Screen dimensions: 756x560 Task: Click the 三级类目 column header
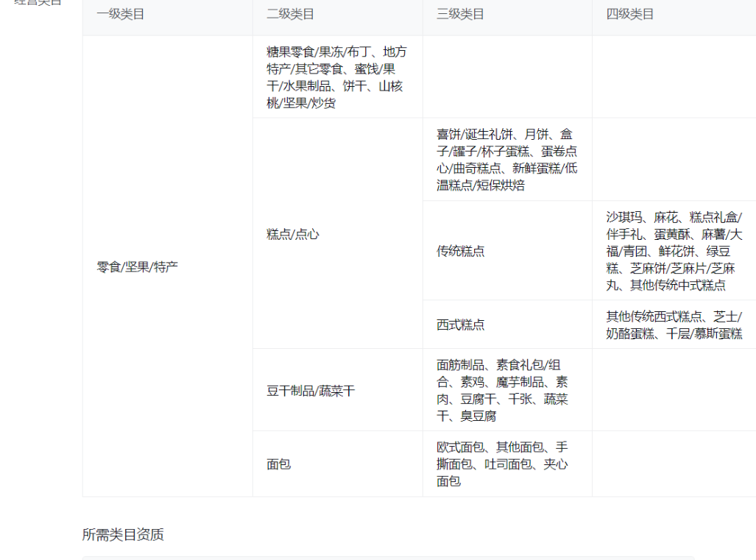pyautogui.click(x=460, y=15)
